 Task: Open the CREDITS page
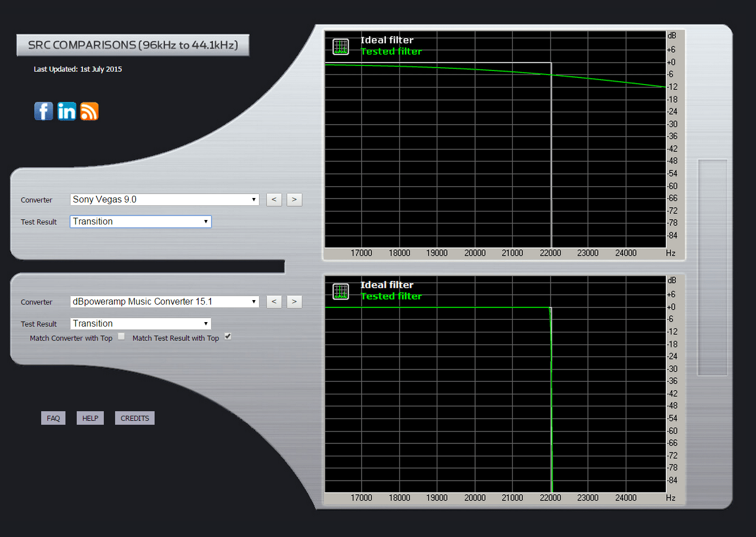tap(134, 418)
